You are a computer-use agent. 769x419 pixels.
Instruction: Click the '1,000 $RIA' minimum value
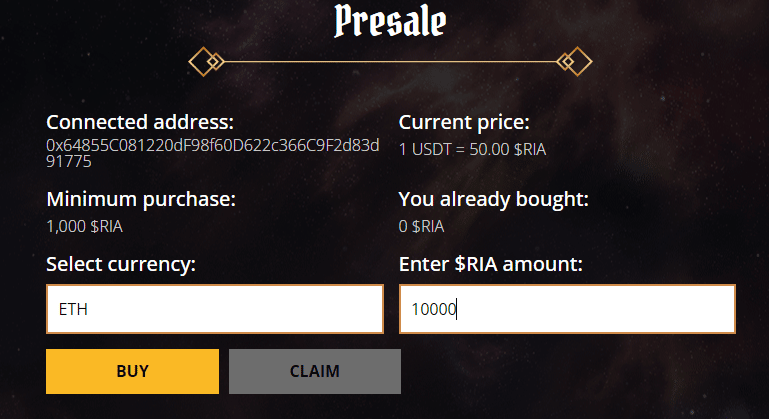tap(84, 226)
